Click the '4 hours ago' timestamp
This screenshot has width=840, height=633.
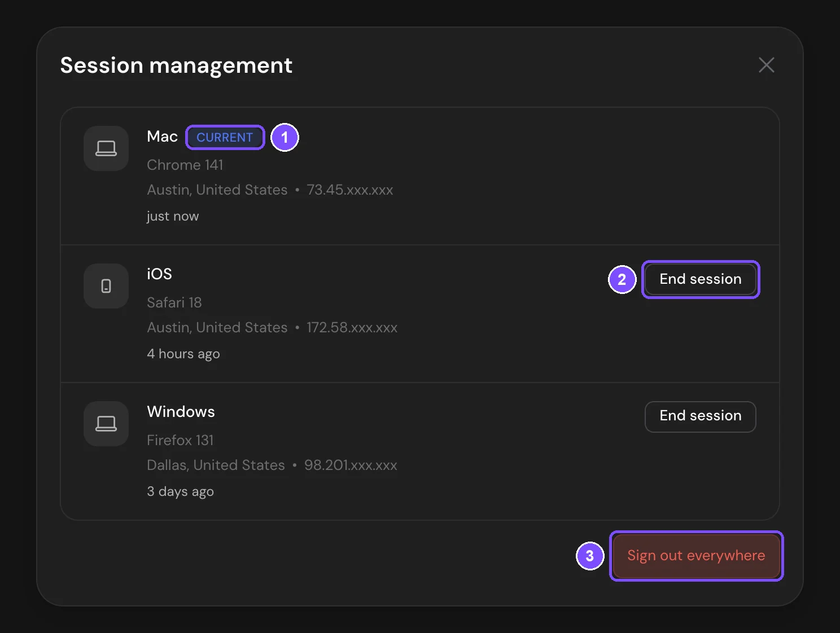pos(183,354)
